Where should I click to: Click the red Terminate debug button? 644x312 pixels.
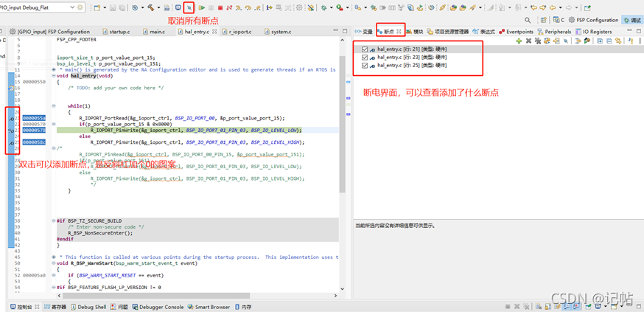click(x=220, y=7)
